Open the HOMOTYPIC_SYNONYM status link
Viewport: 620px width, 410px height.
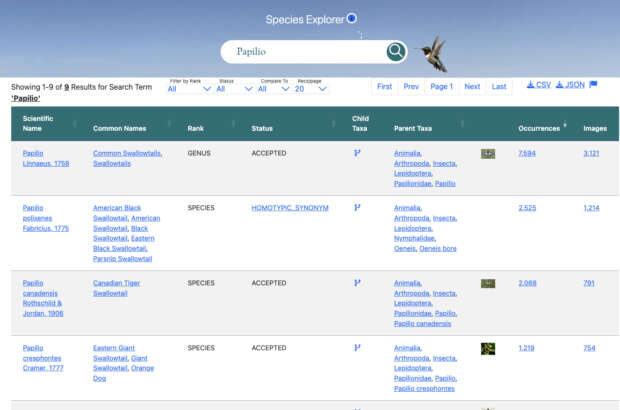pyautogui.click(x=290, y=208)
